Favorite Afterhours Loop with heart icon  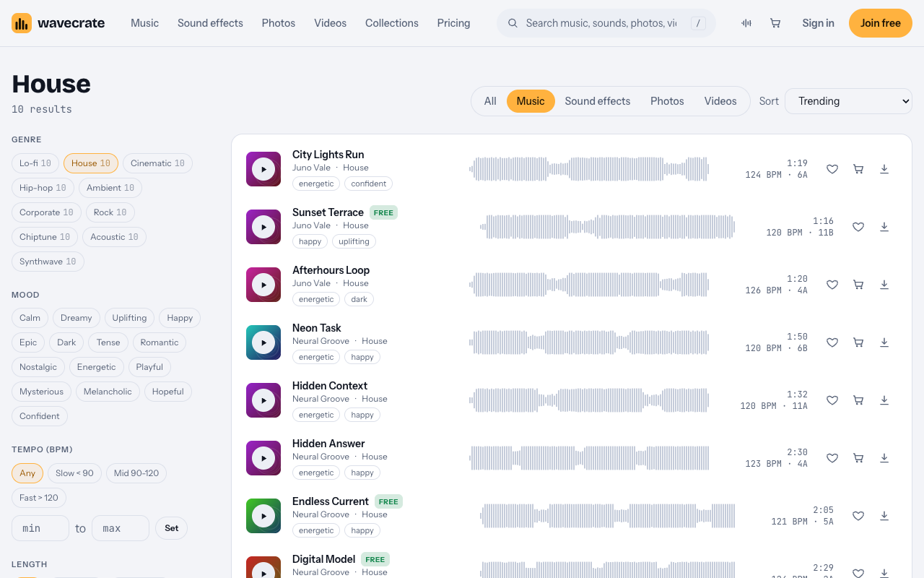pyautogui.click(x=832, y=285)
